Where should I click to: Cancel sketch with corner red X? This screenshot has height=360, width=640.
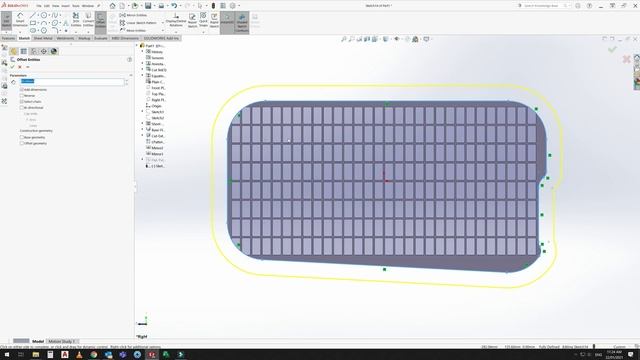(x=627, y=60)
